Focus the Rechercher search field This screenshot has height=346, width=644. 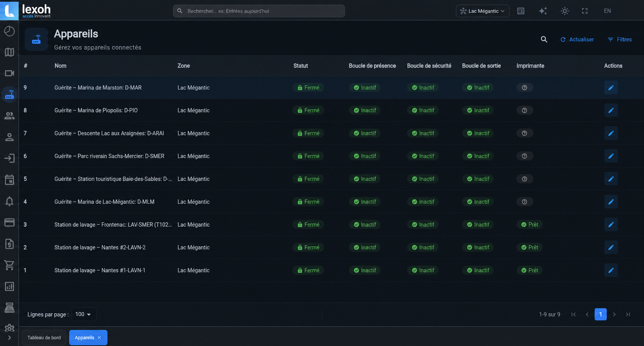[x=259, y=11]
